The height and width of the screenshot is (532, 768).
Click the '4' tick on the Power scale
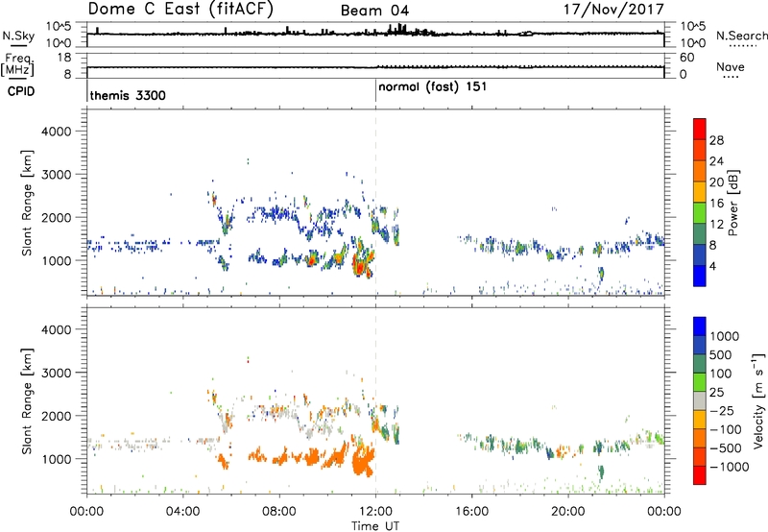[x=713, y=266]
